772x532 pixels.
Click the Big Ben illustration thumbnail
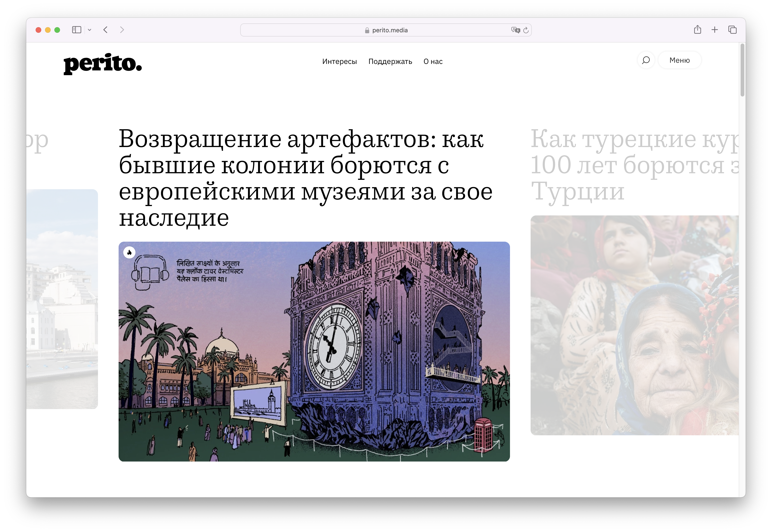click(314, 352)
